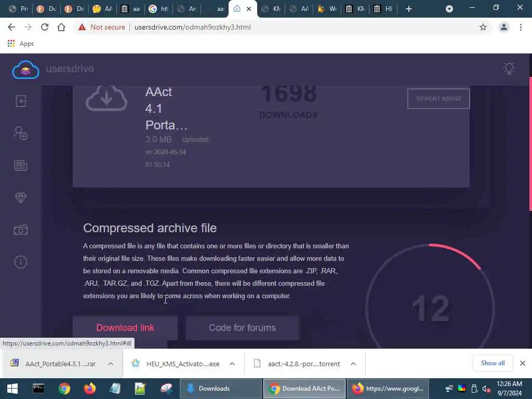
Task: Switch to the 'Wc' tab
Action: (x=327, y=9)
